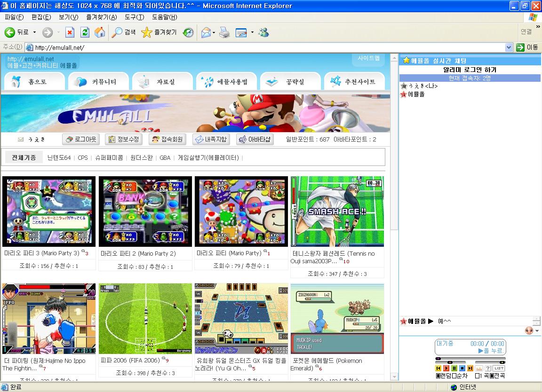Viewport: 542px width, 392px height.
Task: Expand the chat emoticon dropdown arrow
Action: (x=537, y=330)
